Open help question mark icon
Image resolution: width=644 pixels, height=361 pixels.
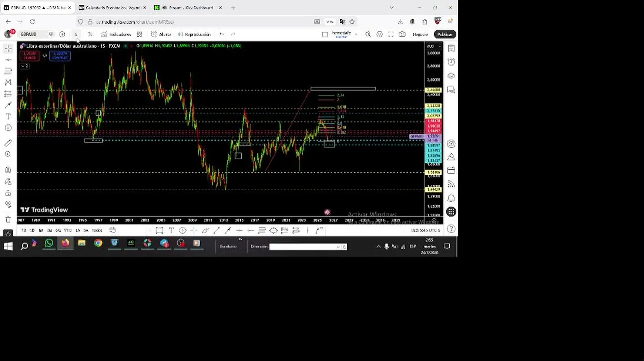[451, 229]
